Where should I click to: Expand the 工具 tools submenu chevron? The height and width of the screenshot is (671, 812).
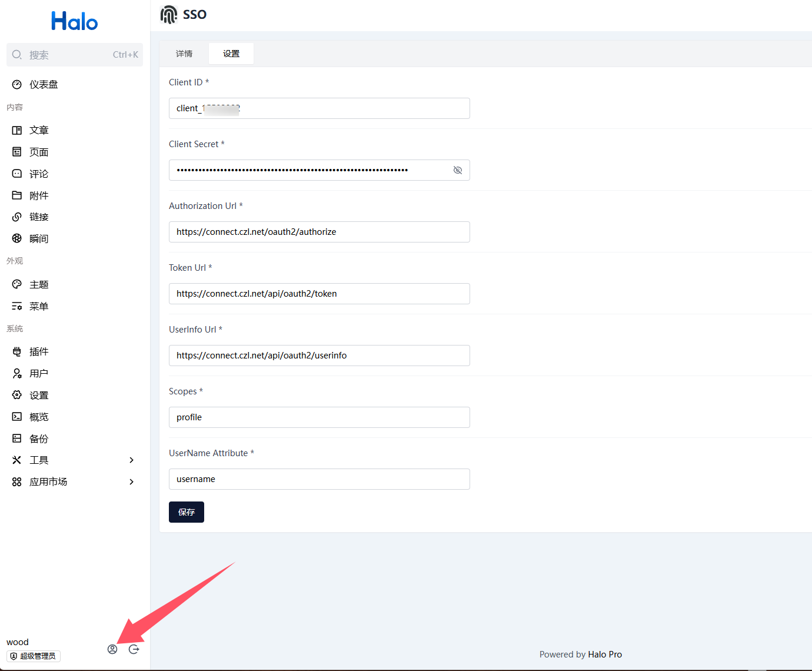(132, 460)
